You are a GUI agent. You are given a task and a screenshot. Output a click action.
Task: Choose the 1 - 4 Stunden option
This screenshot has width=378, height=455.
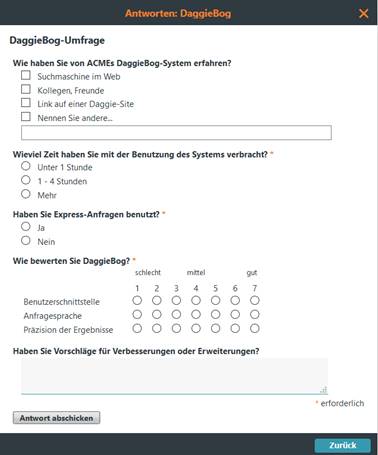coord(26,180)
